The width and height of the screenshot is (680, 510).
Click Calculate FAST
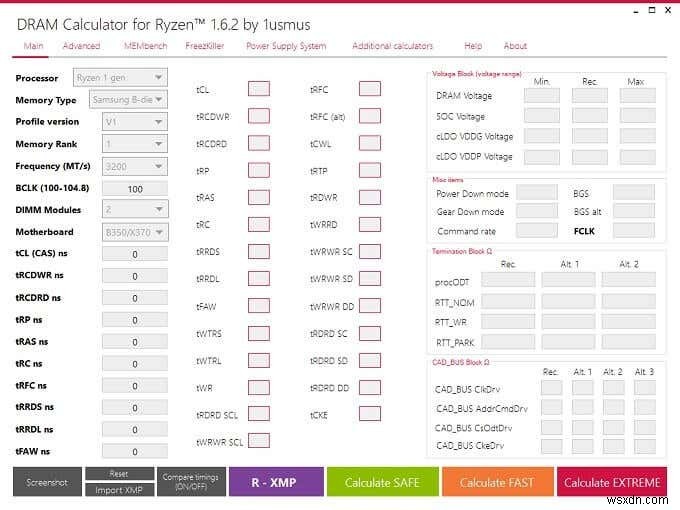click(498, 482)
